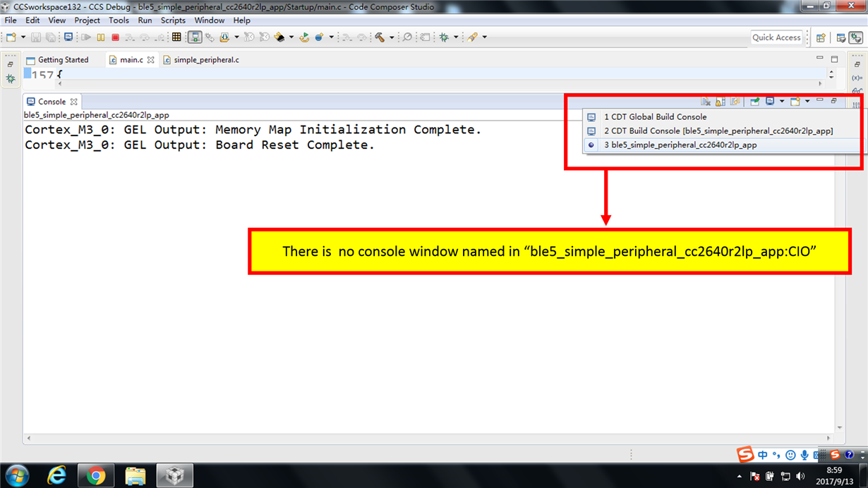
Task: Open the Display Selected Console dropdown arrow
Action: pos(782,102)
